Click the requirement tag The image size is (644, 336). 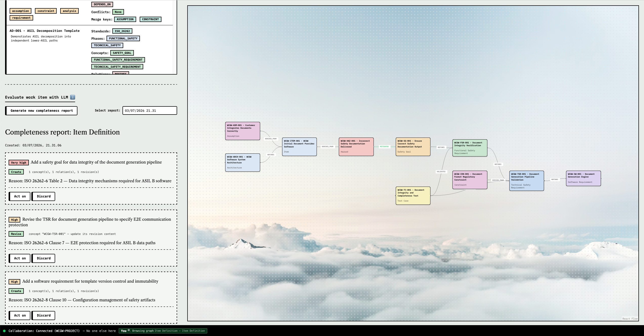(x=21, y=18)
